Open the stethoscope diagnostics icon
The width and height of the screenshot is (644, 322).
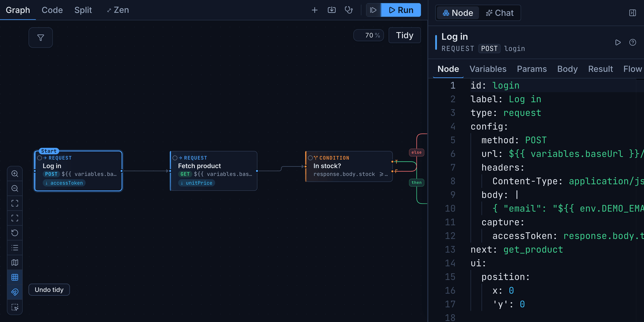tap(349, 10)
